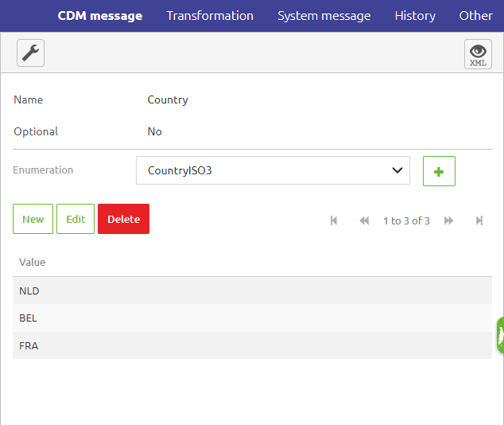Open the wrench settings tool
Screen dimensions: 504x425
click(30, 53)
